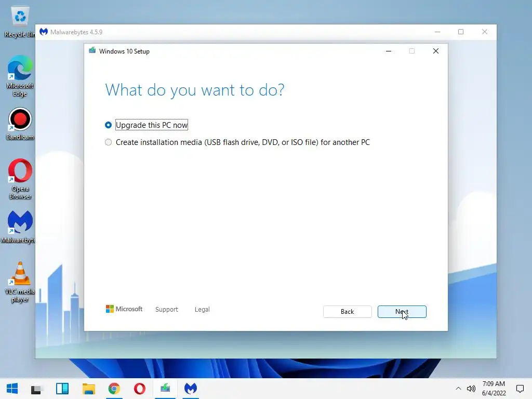This screenshot has height=399, width=532.
Task: Click the Back button
Action: [x=347, y=312]
